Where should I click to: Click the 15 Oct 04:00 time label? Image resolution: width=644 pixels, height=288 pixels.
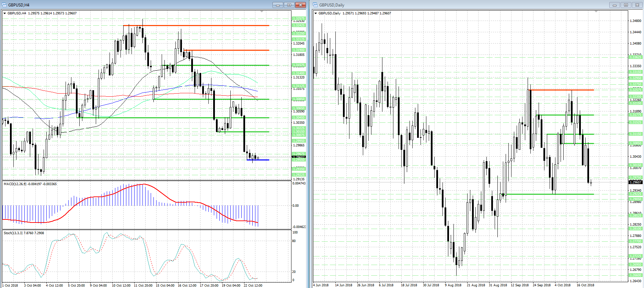(x=165, y=285)
